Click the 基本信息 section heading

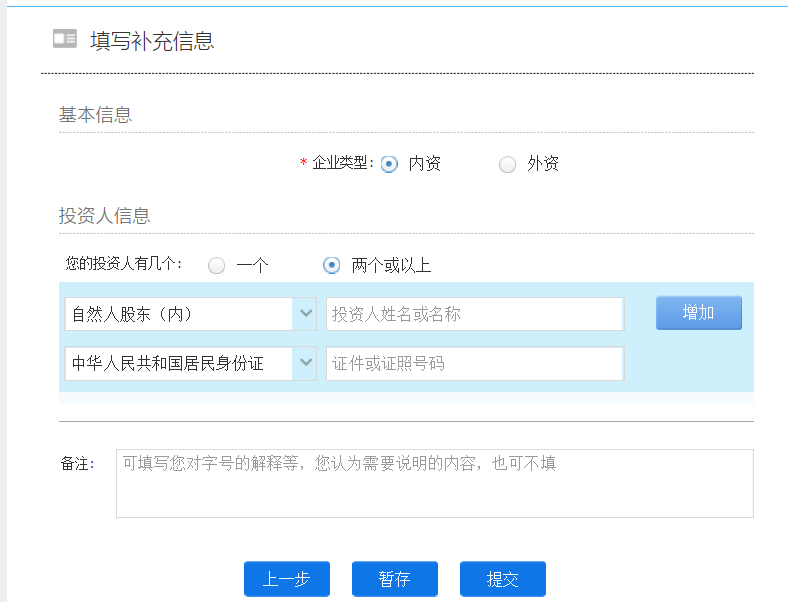click(95, 115)
